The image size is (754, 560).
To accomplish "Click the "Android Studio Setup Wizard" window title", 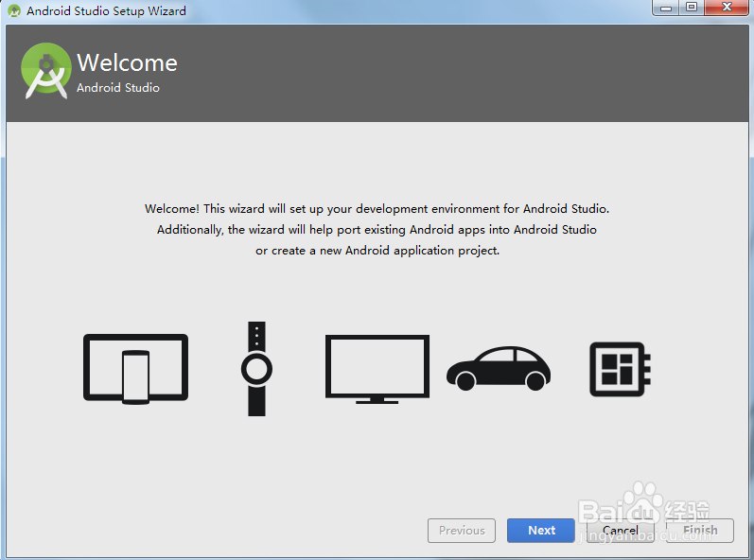I will (x=106, y=11).
